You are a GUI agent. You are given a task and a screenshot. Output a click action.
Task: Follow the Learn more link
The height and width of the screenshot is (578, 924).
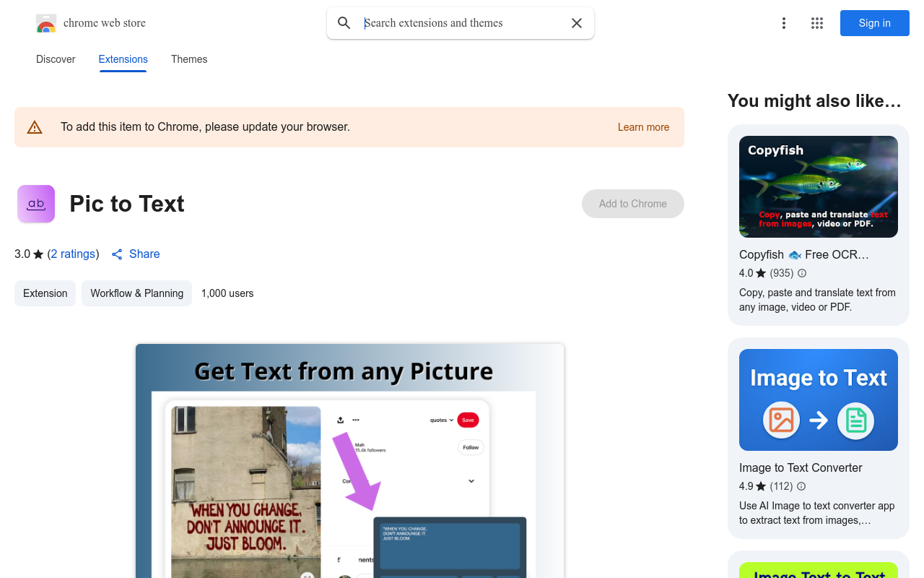(x=643, y=127)
